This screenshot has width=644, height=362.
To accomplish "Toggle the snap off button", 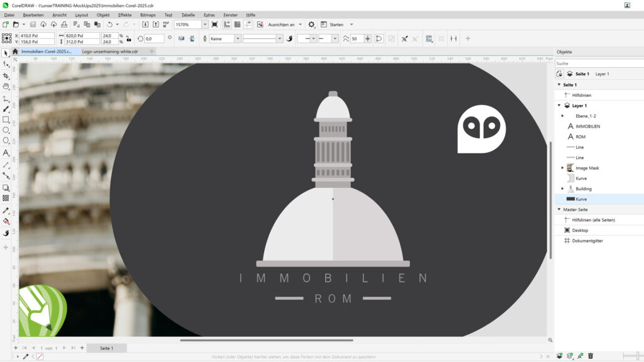I will point(260,25).
